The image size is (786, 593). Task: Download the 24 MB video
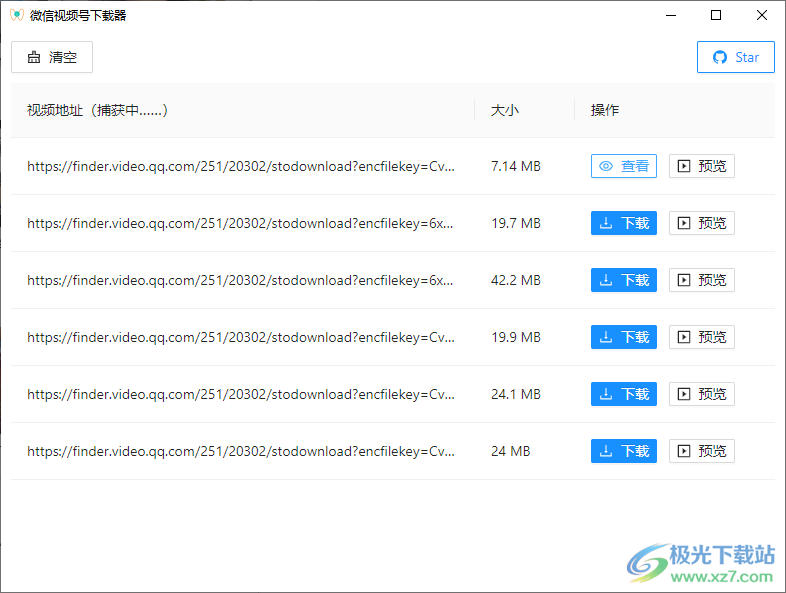click(624, 451)
